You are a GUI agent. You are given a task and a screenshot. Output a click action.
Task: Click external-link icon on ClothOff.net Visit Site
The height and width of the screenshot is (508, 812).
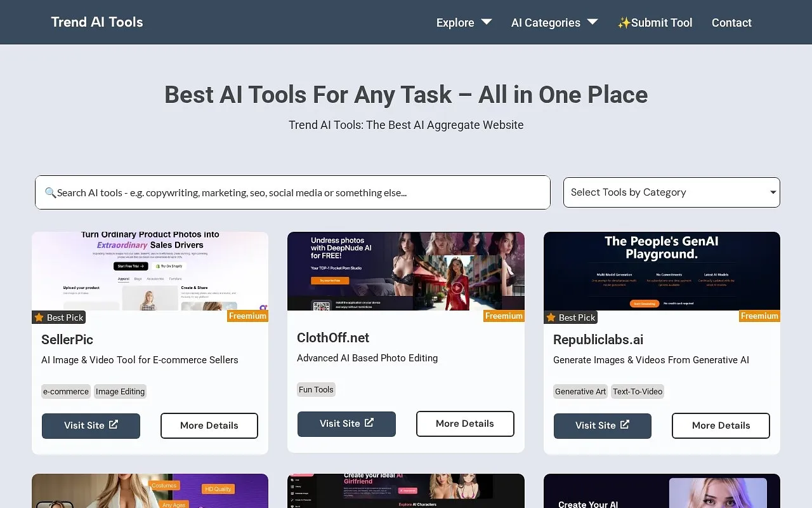(x=369, y=422)
